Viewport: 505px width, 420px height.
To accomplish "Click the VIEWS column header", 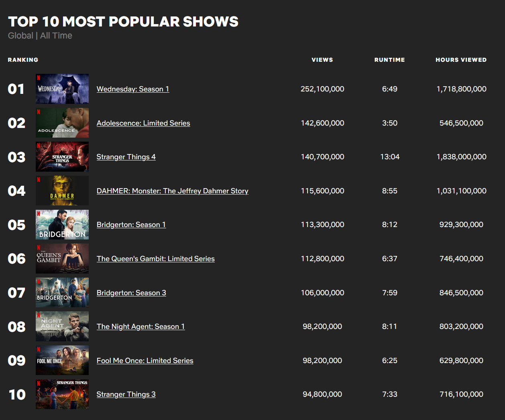I will pyautogui.click(x=322, y=60).
